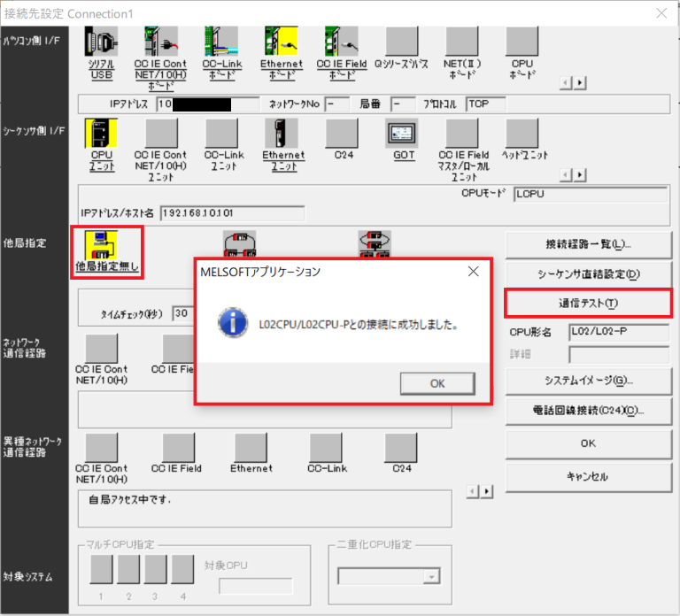Select the PLC side CPU unit icon
The image size is (680, 616).
[101, 134]
